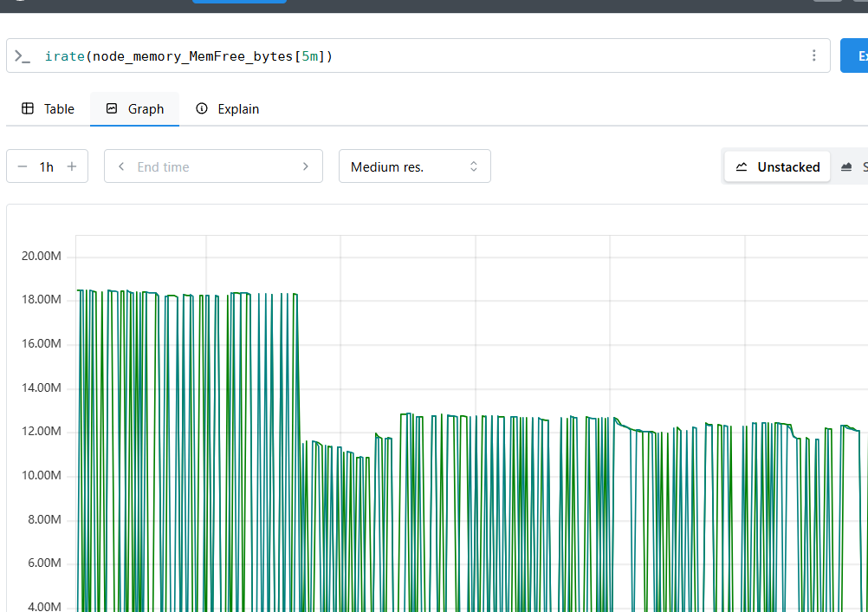Click the Table tab grid icon

point(28,108)
